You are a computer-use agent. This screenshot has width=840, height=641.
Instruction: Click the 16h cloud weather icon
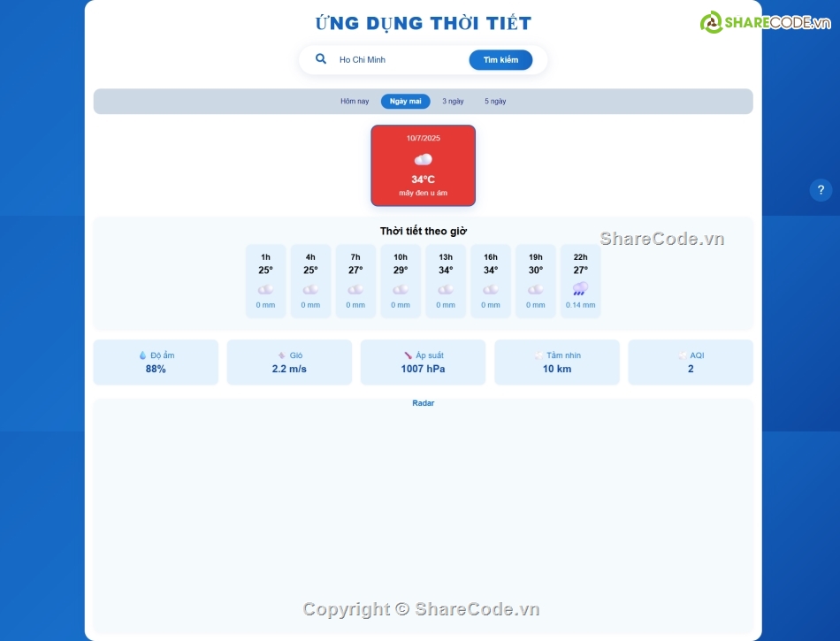491,290
